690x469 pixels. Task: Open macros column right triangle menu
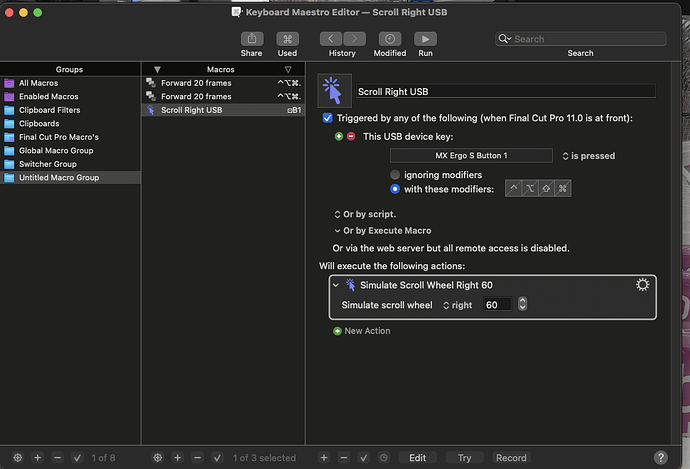288,70
